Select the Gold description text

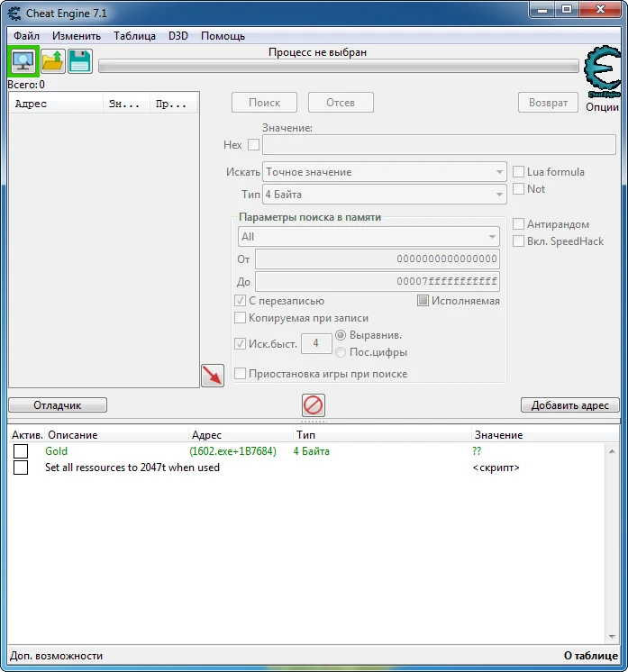pos(56,451)
